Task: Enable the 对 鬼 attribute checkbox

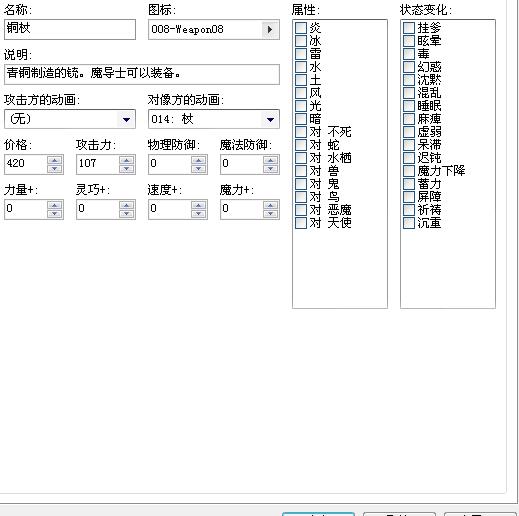Action: pyautogui.click(x=301, y=184)
